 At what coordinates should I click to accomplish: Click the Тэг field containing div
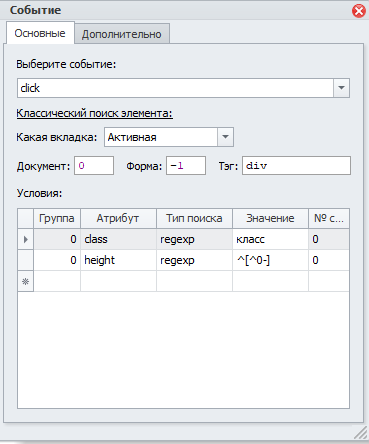click(x=296, y=165)
